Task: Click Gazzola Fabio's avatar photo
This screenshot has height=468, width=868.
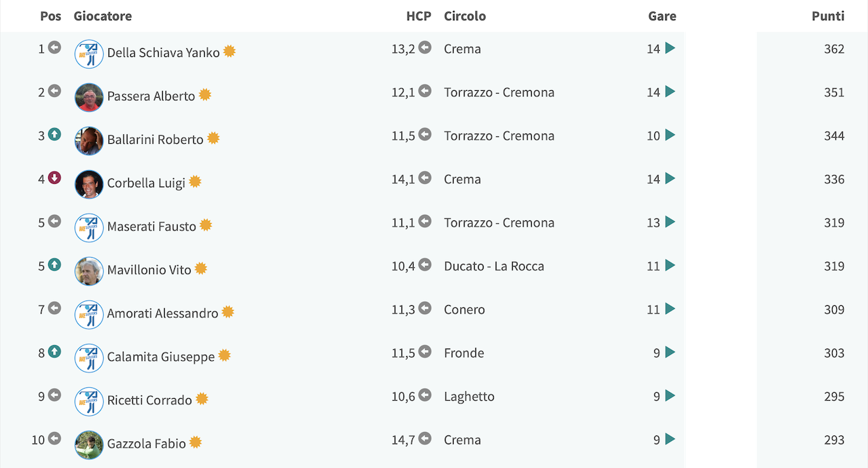Action: 89,444
